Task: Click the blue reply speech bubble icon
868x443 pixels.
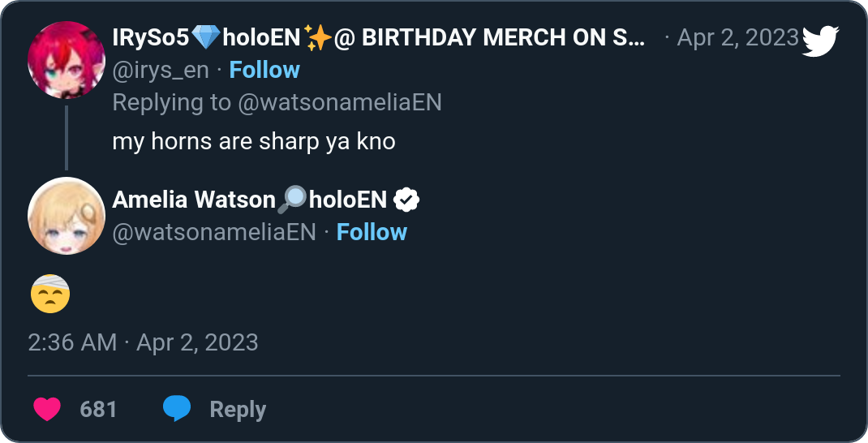Action: point(177,409)
